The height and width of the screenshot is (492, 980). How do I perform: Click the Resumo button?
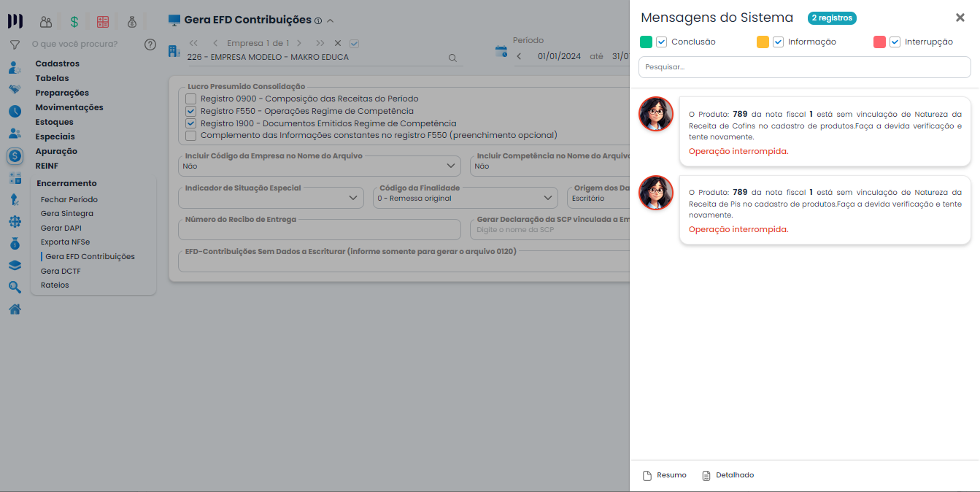pyautogui.click(x=664, y=475)
